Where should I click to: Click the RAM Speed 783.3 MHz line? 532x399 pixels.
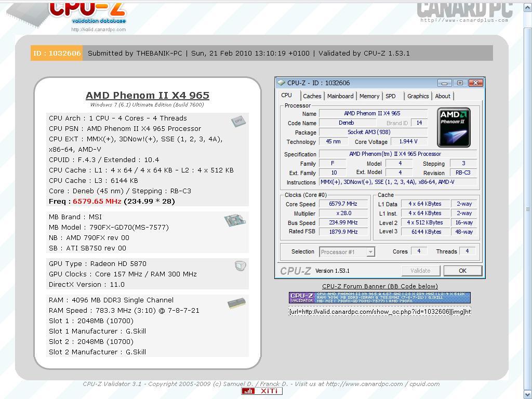124,311
